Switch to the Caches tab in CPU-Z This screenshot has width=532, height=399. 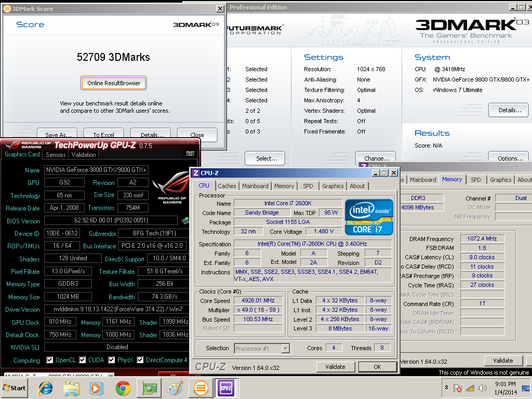227,186
